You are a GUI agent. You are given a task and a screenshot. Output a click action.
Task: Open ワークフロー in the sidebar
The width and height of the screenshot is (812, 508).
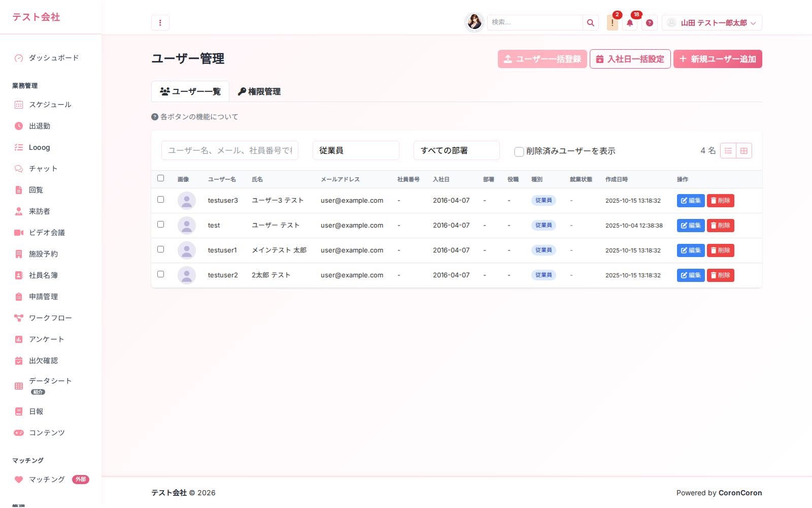51,318
